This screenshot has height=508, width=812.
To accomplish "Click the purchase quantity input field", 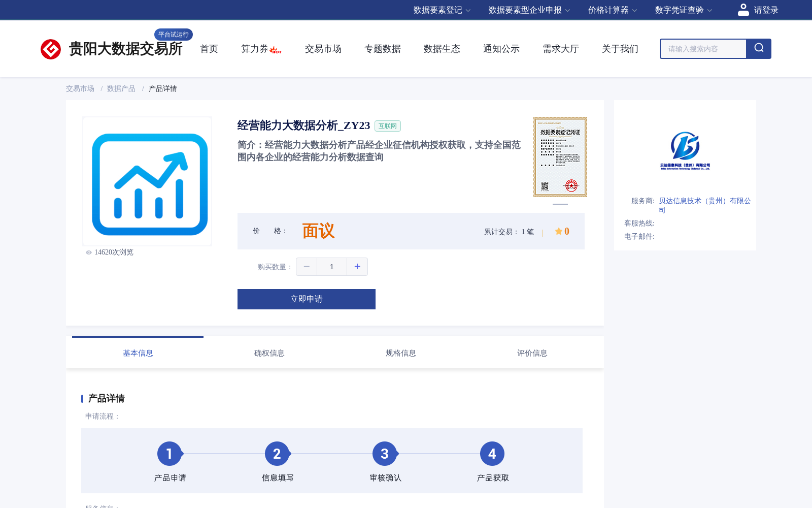I will (x=332, y=267).
